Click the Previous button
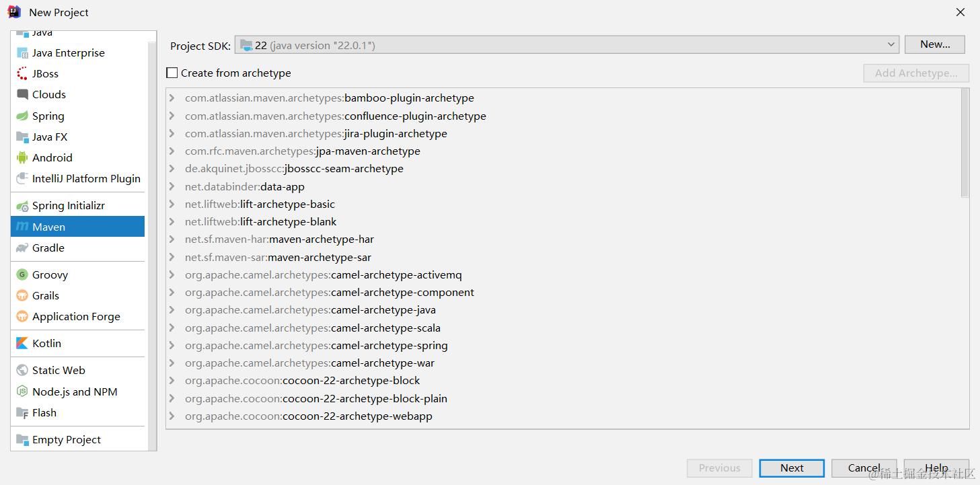 719,468
